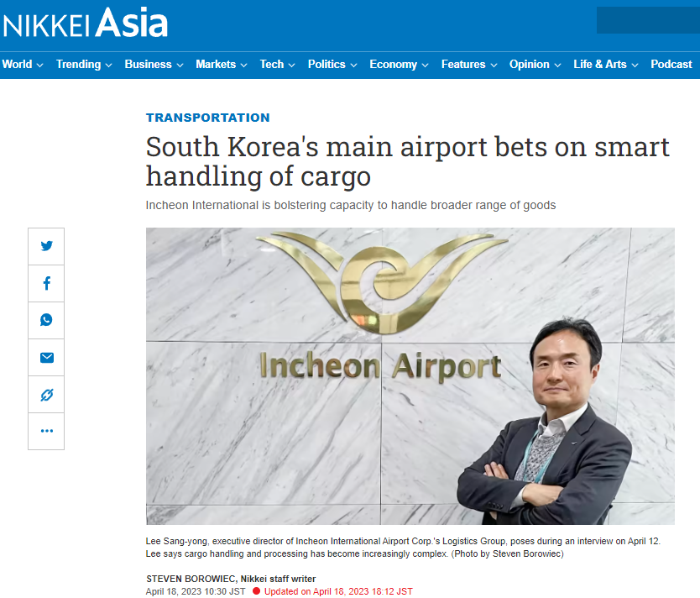The width and height of the screenshot is (700, 598).
Task: Open the Transportation category link
Action: point(207,118)
